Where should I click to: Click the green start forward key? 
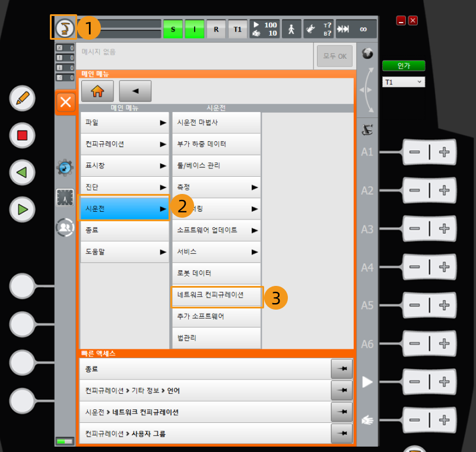(x=22, y=209)
